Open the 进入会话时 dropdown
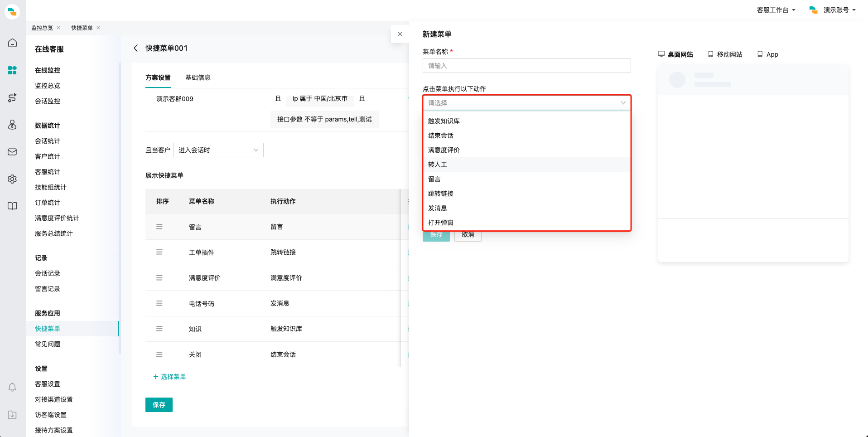Image resolution: width=868 pixels, height=437 pixels. [218, 150]
